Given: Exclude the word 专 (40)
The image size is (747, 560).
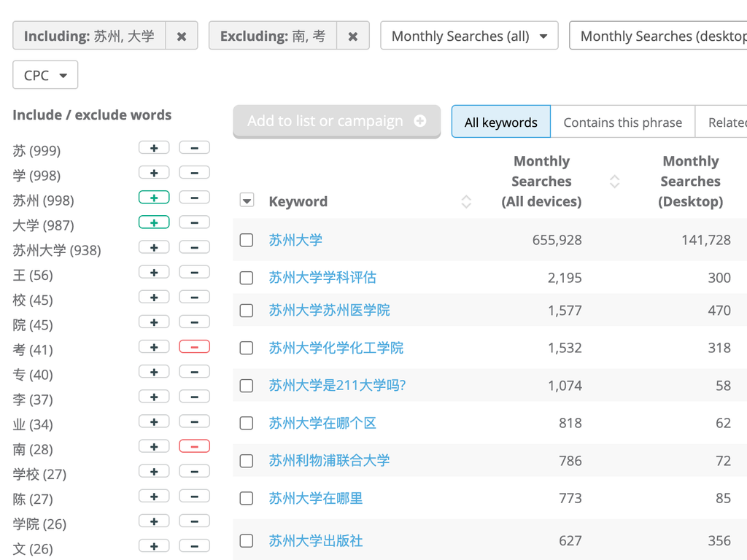Looking at the screenshot, I should click(x=194, y=371).
